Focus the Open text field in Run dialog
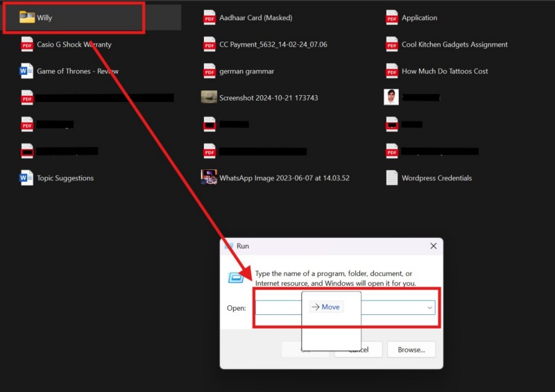Screen dimensions: 555x392 (345, 307)
